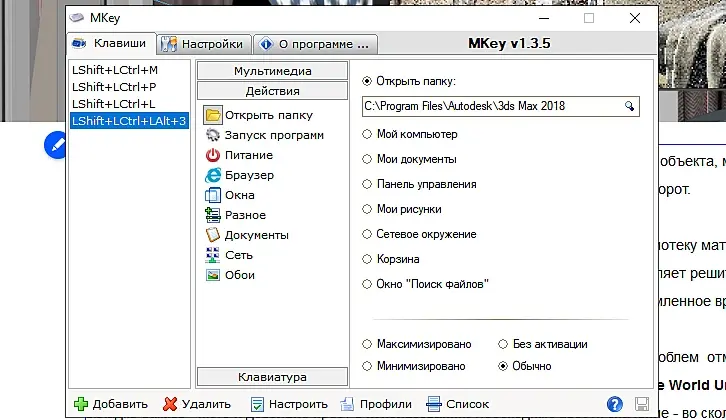Choose the 'Корзина' radio option

click(x=367, y=258)
